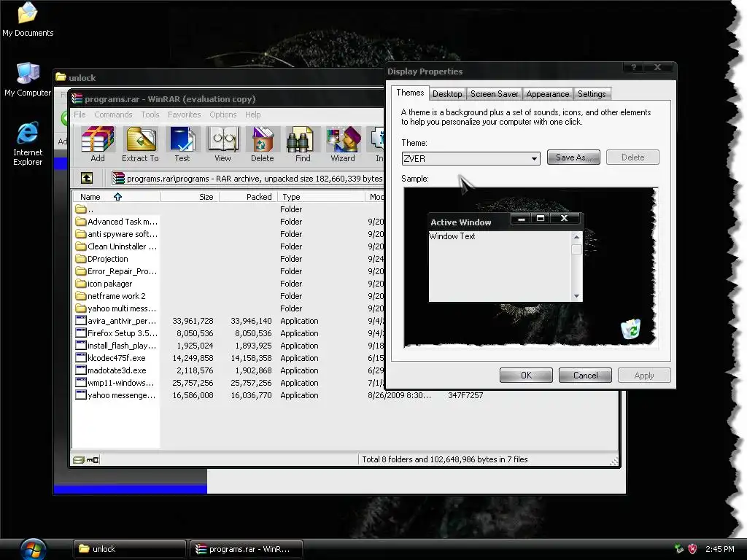Select the wmp11-windows... file

[116, 382]
